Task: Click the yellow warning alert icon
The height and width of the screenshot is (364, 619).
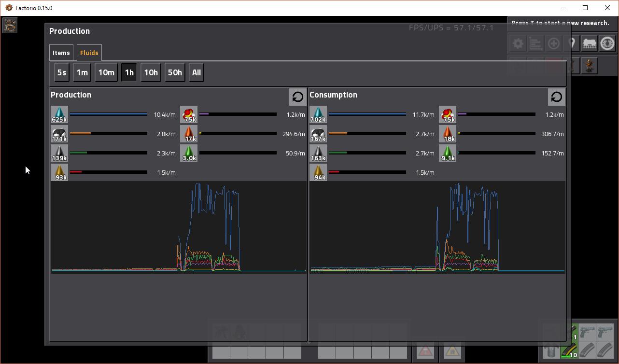Action: pos(452,350)
